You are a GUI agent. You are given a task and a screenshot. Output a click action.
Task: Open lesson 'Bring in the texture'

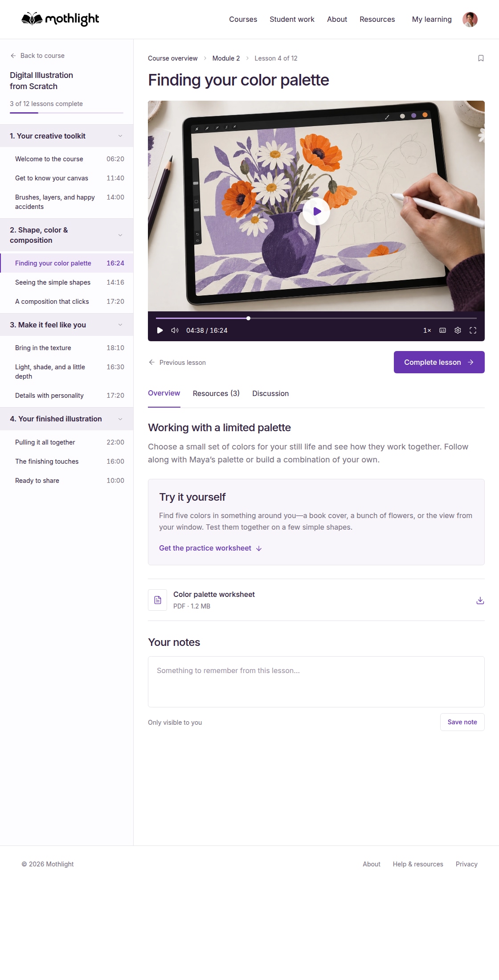[x=67, y=348]
